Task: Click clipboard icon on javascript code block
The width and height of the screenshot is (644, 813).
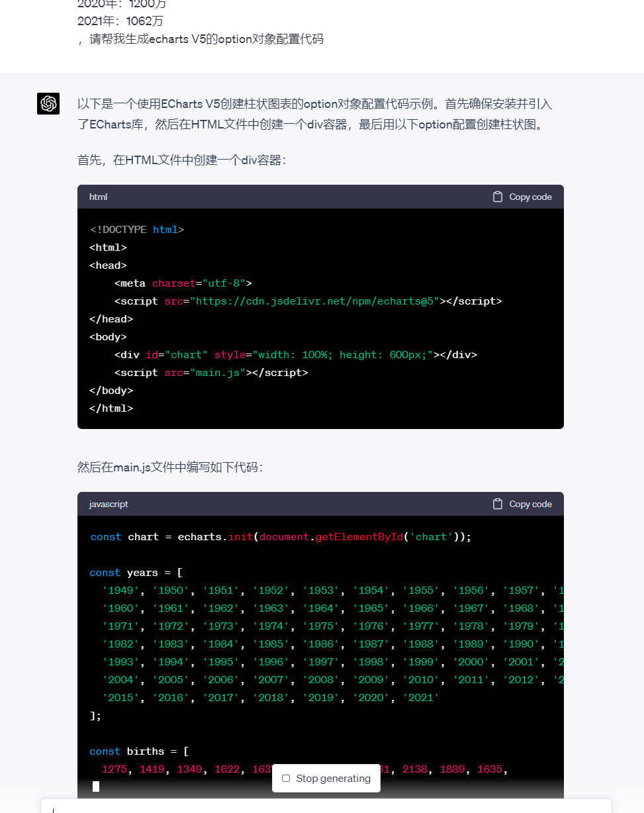Action: point(498,504)
